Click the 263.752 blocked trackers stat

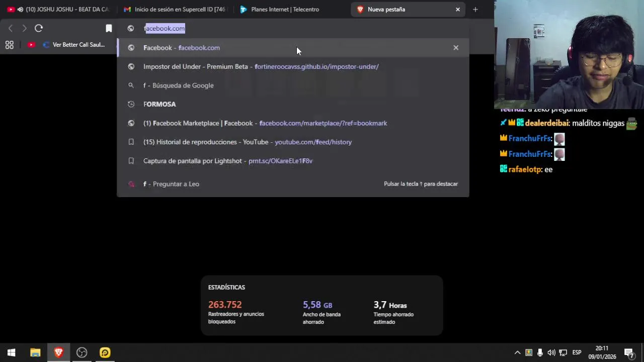pos(225,305)
